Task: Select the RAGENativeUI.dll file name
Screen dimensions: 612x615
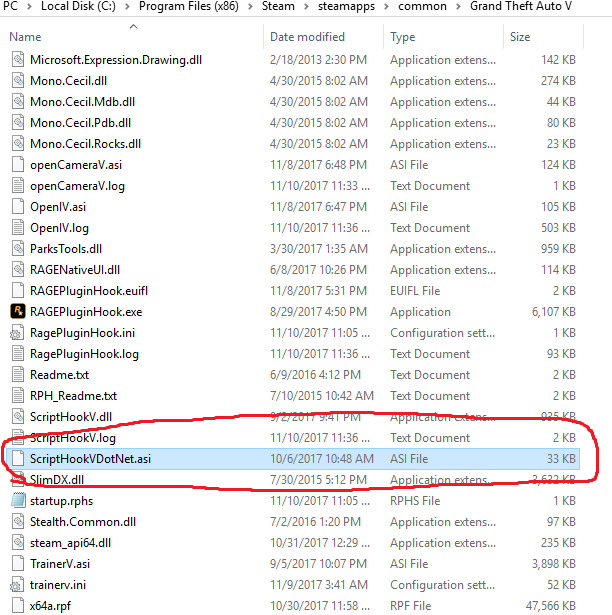Action: [x=75, y=270]
